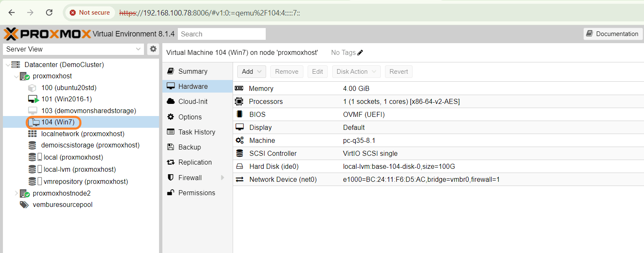Select the OVMF (UEFI) BIOS value

(364, 114)
